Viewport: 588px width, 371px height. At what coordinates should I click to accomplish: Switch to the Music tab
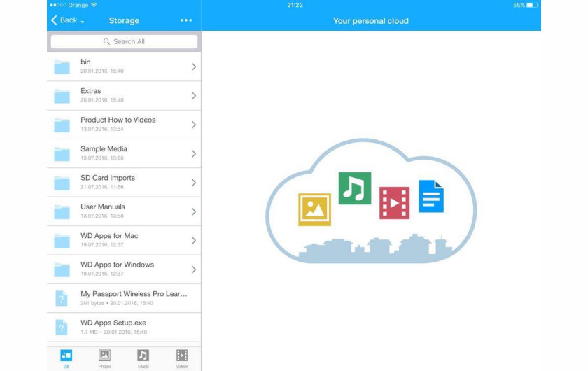143,358
